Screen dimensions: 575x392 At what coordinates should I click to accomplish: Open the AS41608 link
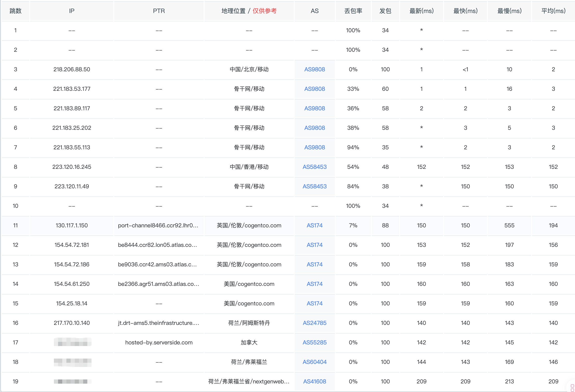pyautogui.click(x=314, y=381)
